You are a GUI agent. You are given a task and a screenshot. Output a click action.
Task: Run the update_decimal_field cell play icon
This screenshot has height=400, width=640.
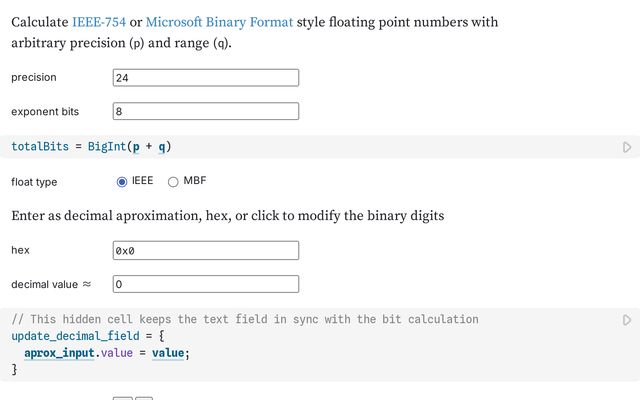click(627, 320)
